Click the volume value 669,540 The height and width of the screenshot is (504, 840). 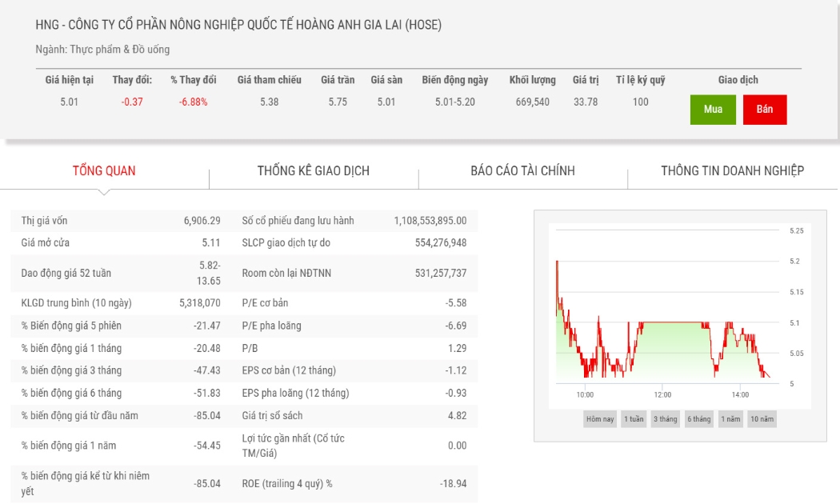533,102
